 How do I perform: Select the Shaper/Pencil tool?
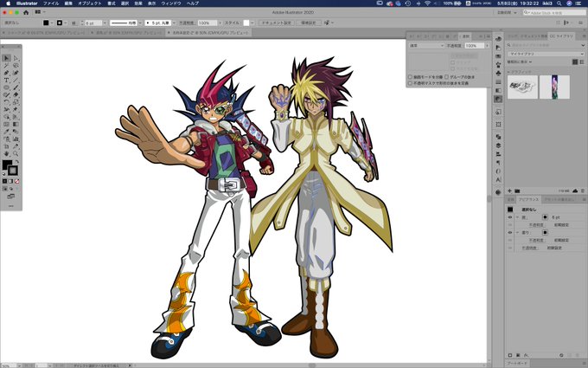6,94
